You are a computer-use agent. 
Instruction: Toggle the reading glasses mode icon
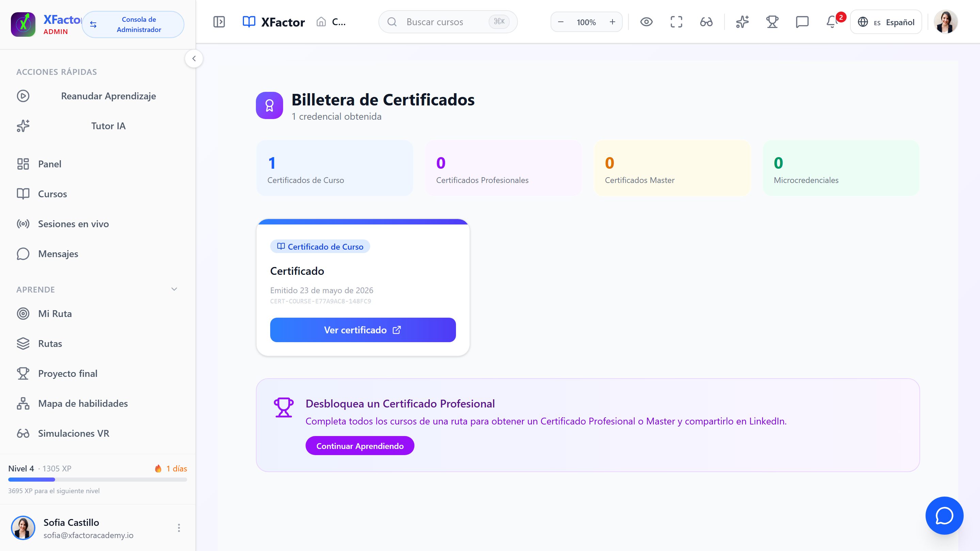coord(706,22)
